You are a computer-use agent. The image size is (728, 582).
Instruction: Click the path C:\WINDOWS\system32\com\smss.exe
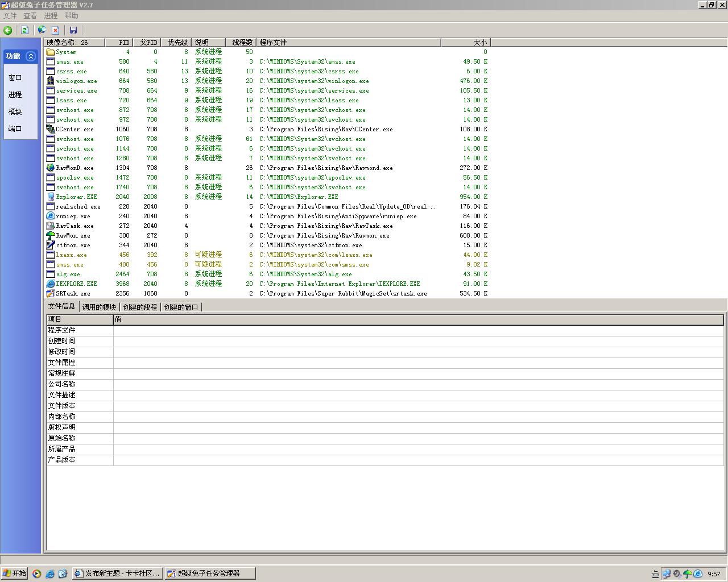314,265
